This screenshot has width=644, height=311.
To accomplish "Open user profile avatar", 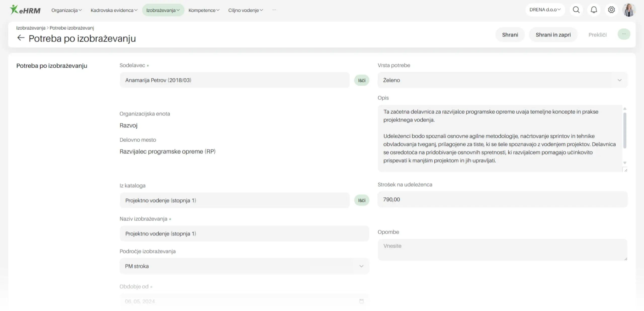I will pyautogui.click(x=629, y=10).
